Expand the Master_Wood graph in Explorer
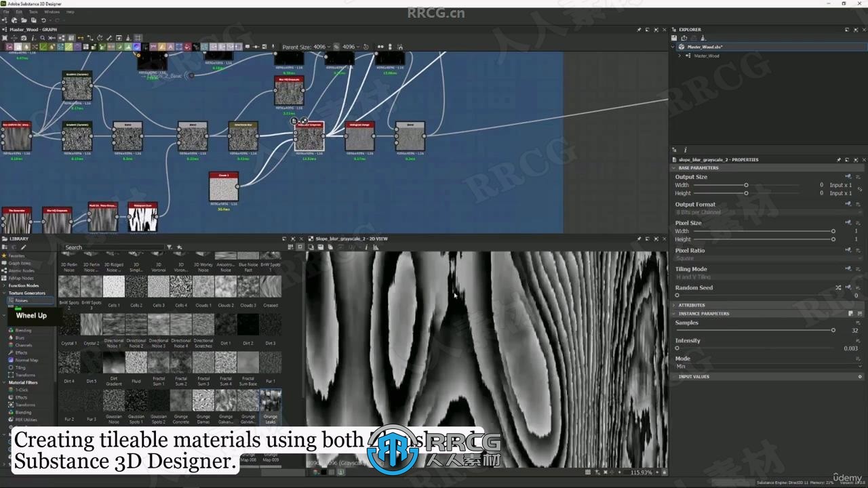 coord(679,56)
